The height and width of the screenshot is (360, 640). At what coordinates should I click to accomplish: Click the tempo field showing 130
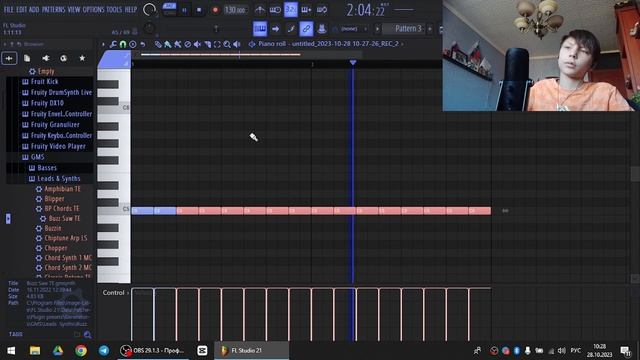[236, 10]
